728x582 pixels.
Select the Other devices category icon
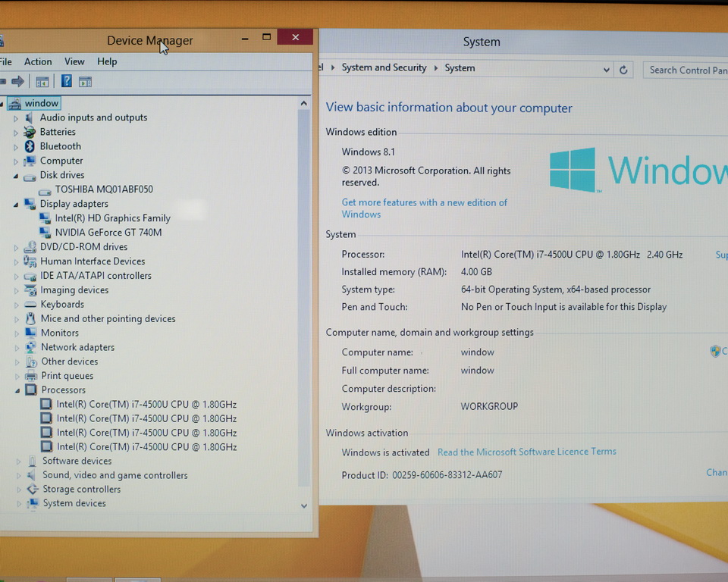32,361
